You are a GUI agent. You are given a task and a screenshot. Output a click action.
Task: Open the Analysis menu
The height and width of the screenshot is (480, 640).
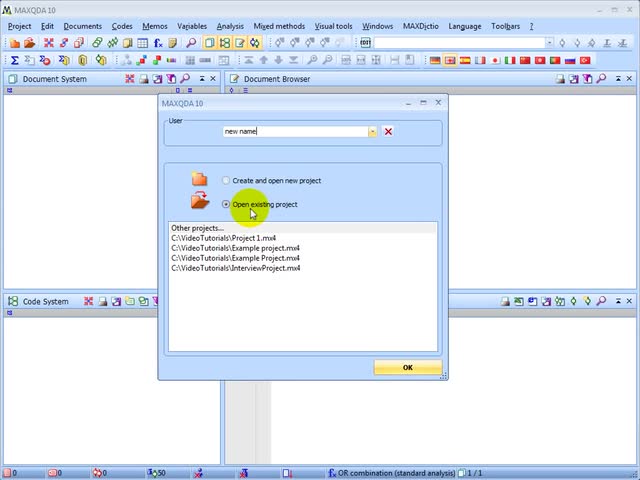point(230,26)
